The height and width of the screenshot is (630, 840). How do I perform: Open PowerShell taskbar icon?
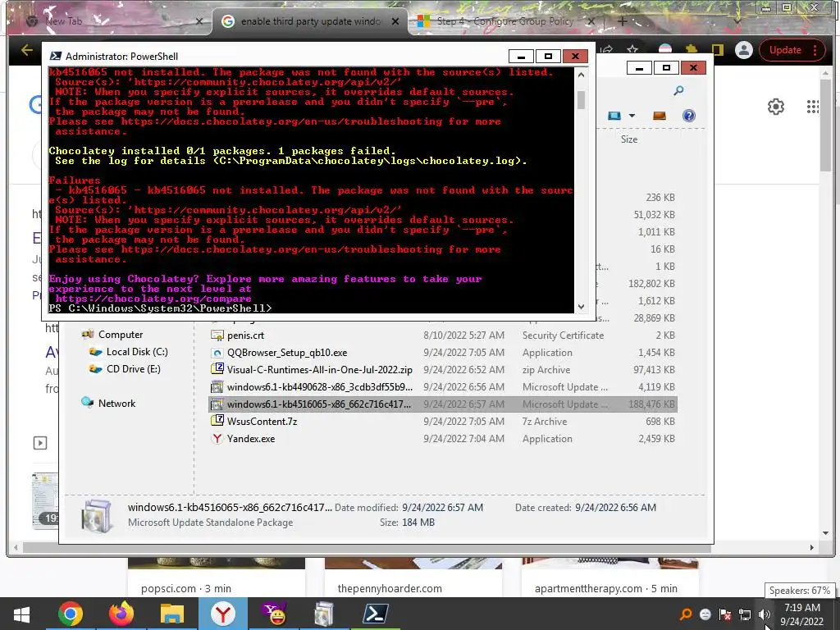point(375,614)
